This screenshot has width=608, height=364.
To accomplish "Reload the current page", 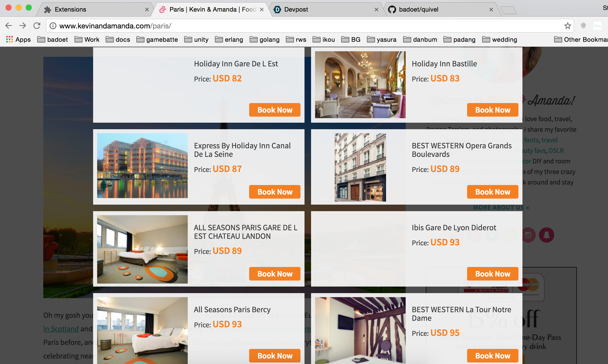I will pyautogui.click(x=37, y=26).
